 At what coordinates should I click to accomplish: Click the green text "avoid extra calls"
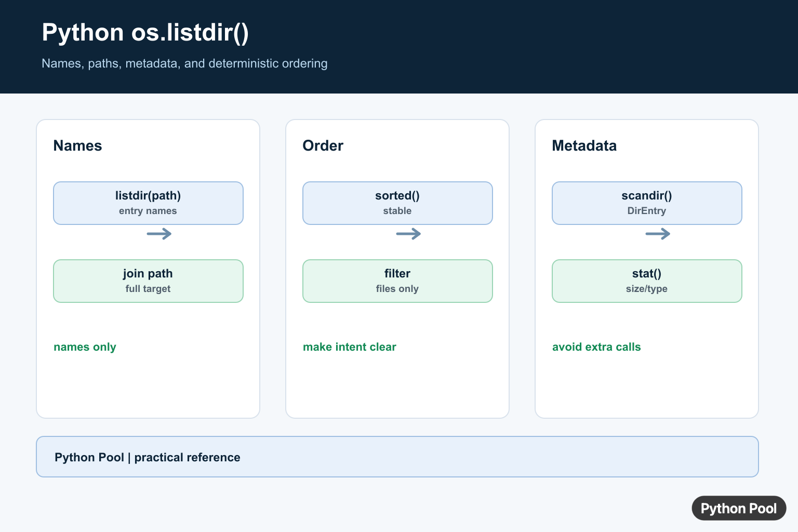596,347
